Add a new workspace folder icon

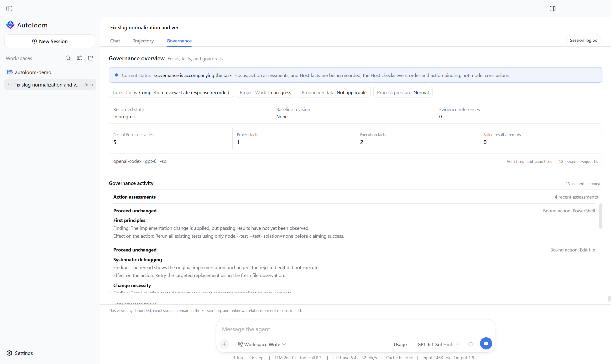(91, 58)
